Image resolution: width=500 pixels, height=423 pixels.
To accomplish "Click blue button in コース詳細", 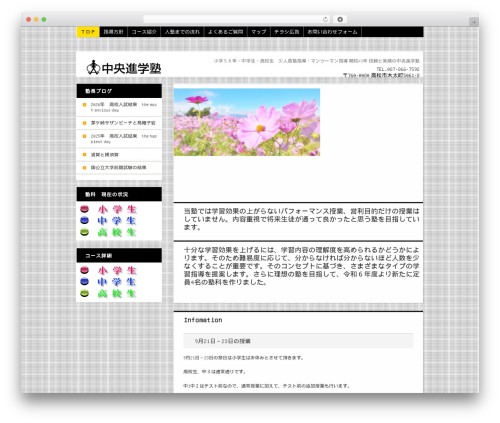I will pyautogui.click(x=85, y=282).
